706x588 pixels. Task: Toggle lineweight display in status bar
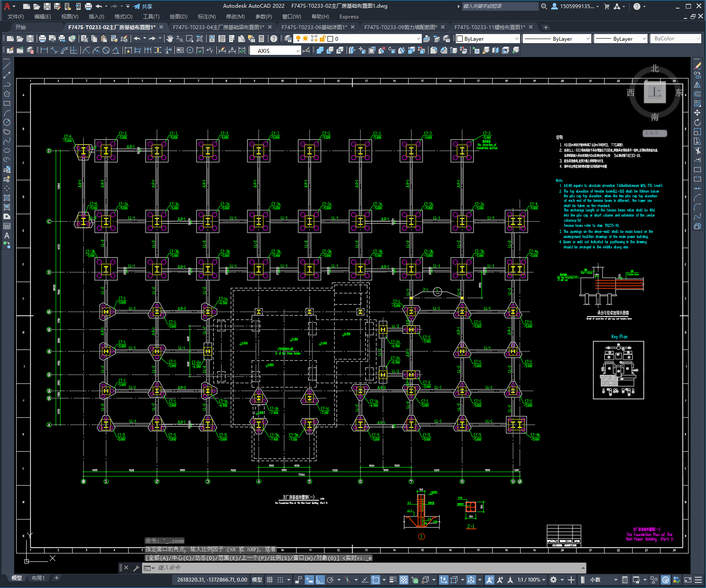(393, 580)
